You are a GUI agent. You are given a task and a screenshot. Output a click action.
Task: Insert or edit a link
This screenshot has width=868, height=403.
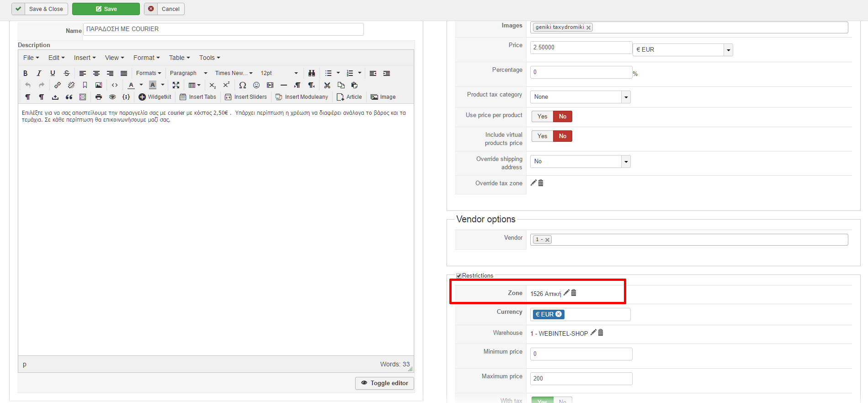pyautogui.click(x=58, y=85)
